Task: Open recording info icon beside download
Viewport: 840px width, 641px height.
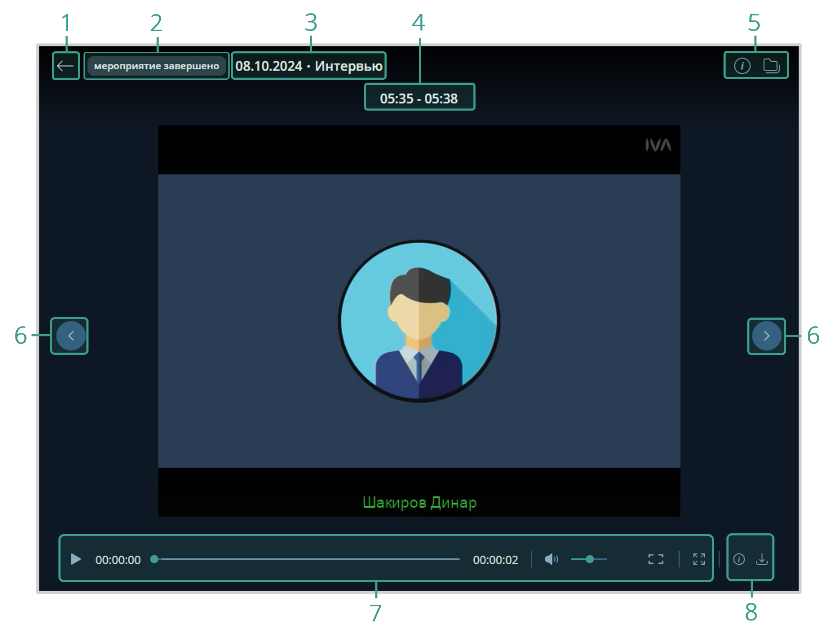Action: pos(739,559)
